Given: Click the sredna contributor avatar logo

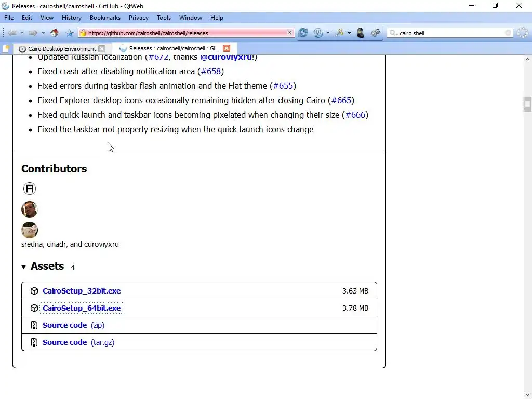Looking at the screenshot, I should click(30, 189).
